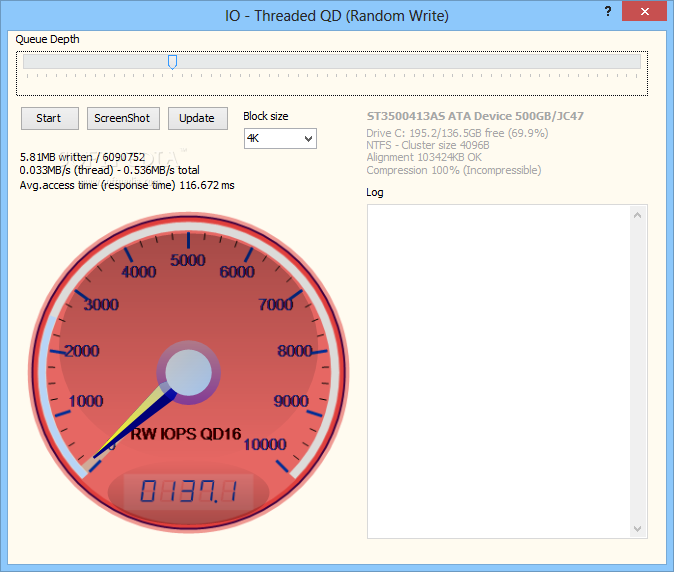Click the gauge center hub
This screenshot has height=572, width=674.
[x=188, y=372]
